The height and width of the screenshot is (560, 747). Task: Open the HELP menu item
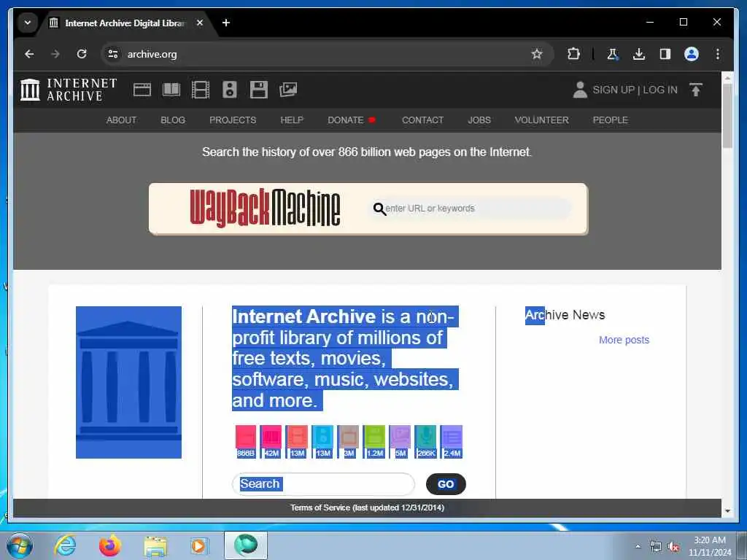tap(292, 120)
